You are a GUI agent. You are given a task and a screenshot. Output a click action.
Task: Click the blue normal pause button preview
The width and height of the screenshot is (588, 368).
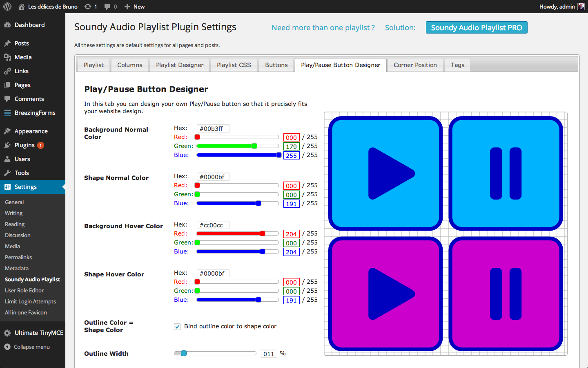pos(506,173)
